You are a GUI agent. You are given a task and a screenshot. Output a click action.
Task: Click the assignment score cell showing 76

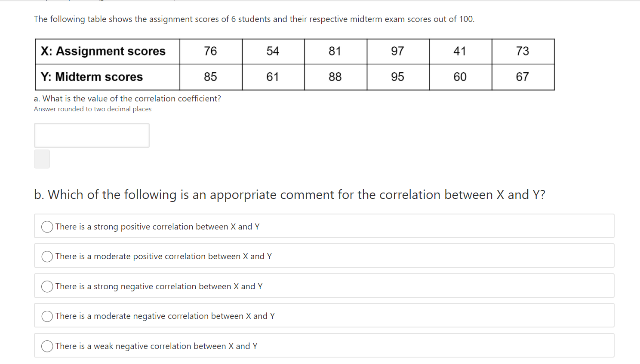tap(211, 52)
